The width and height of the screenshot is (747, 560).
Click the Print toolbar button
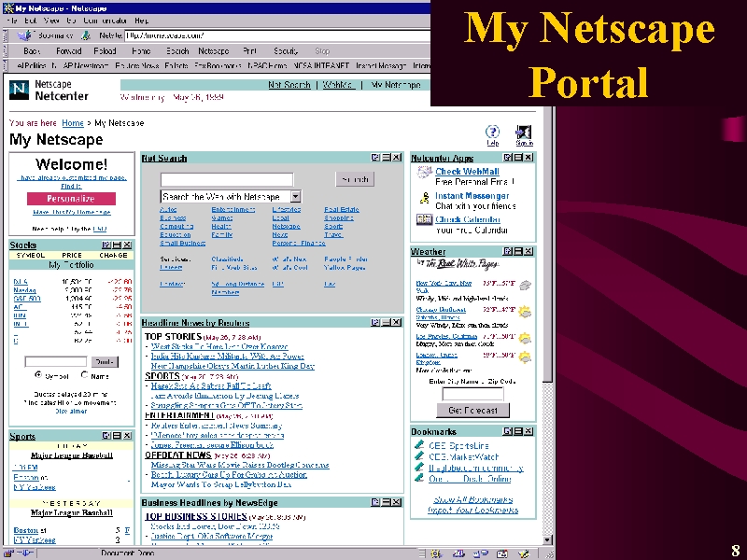tap(249, 51)
